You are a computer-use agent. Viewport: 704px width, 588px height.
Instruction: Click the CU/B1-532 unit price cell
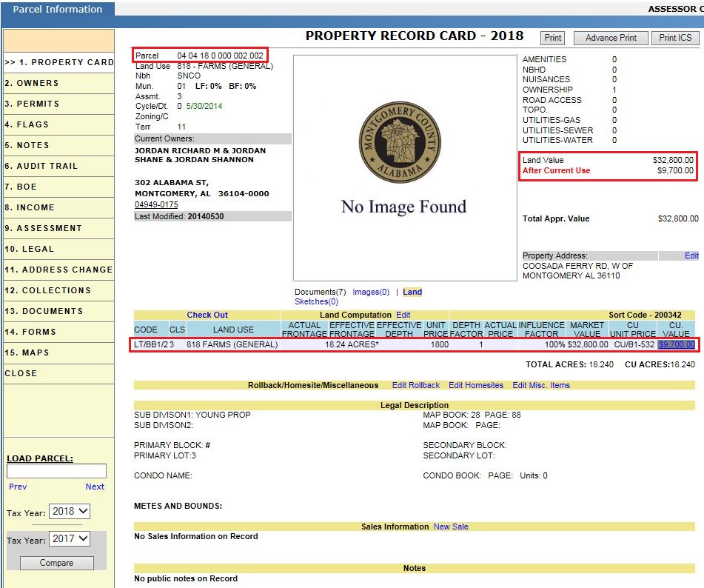click(634, 344)
